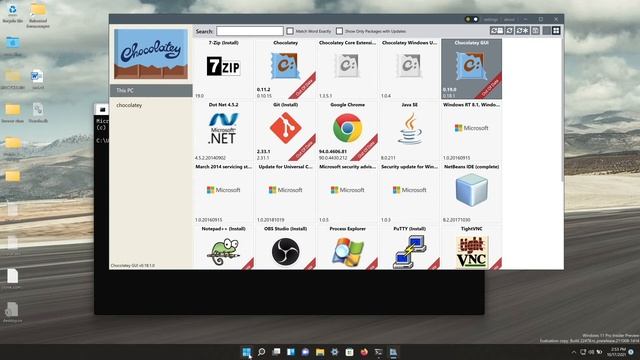Open the Microsoft security advisory package
640x360 pixels.
(x=347, y=193)
